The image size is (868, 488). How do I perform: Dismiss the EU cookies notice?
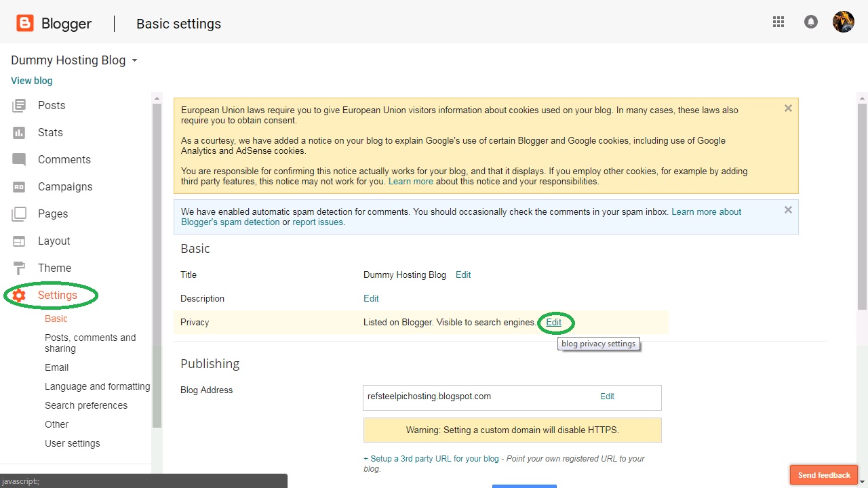point(788,108)
